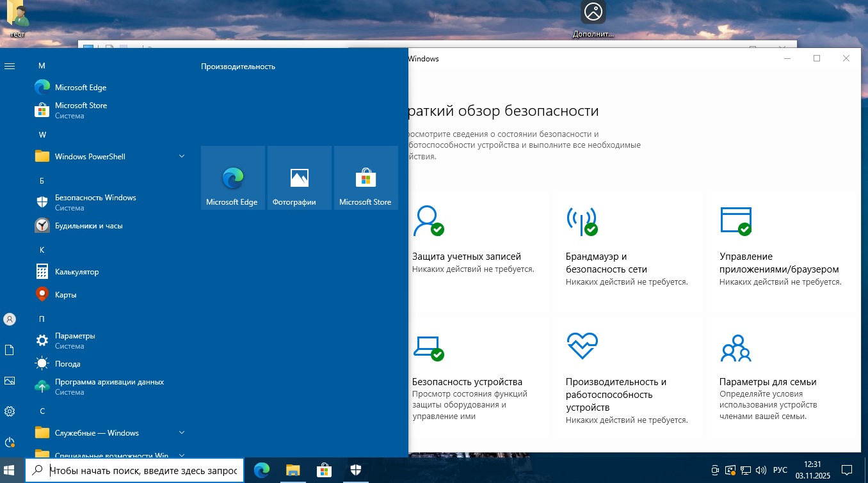Click the settings gear in Start rail
This screenshot has height=483, width=868.
[x=10, y=411]
